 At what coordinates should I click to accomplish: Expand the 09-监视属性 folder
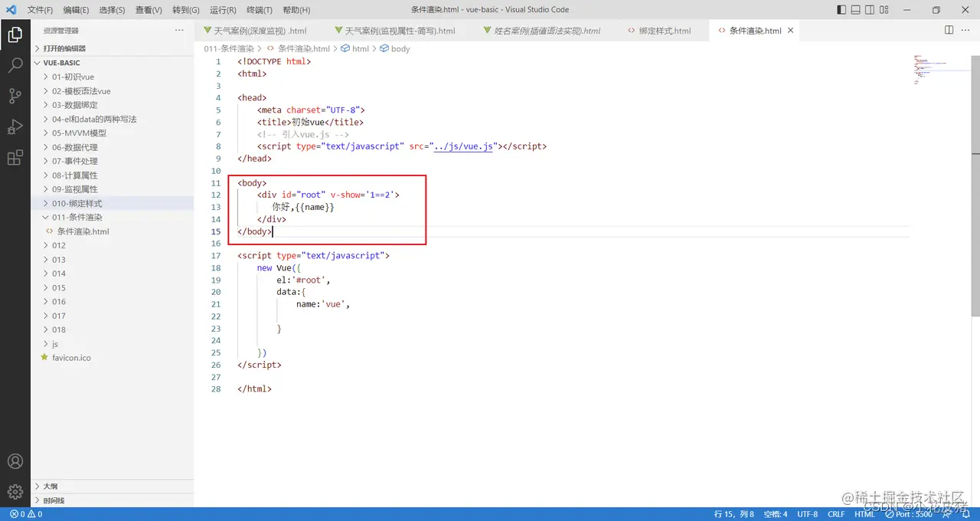112,189
